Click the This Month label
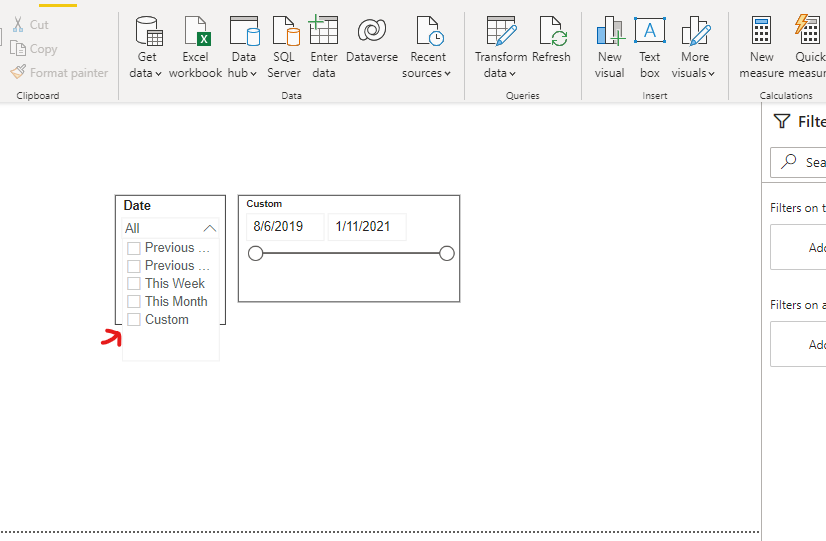Image resolution: width=826 pixels, height=541 pixels. point(176,301)
